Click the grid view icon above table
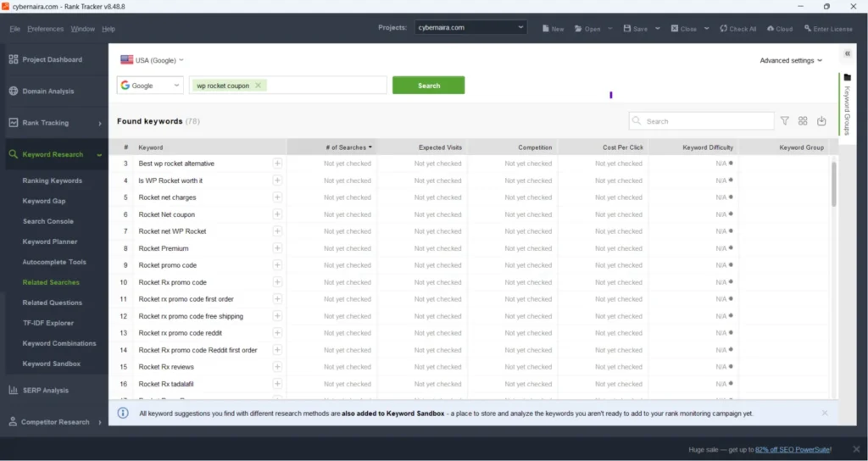868x461 pixels. pyautogui.click(x=803, y=120)
